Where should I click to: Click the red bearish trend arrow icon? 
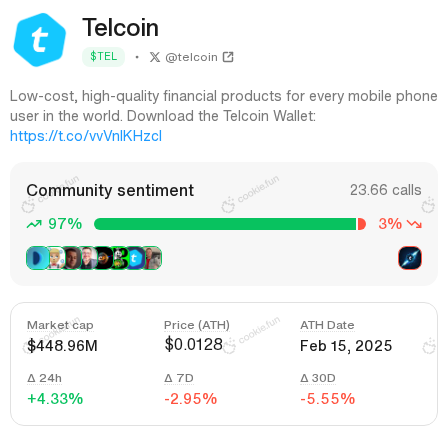point(414,224)
